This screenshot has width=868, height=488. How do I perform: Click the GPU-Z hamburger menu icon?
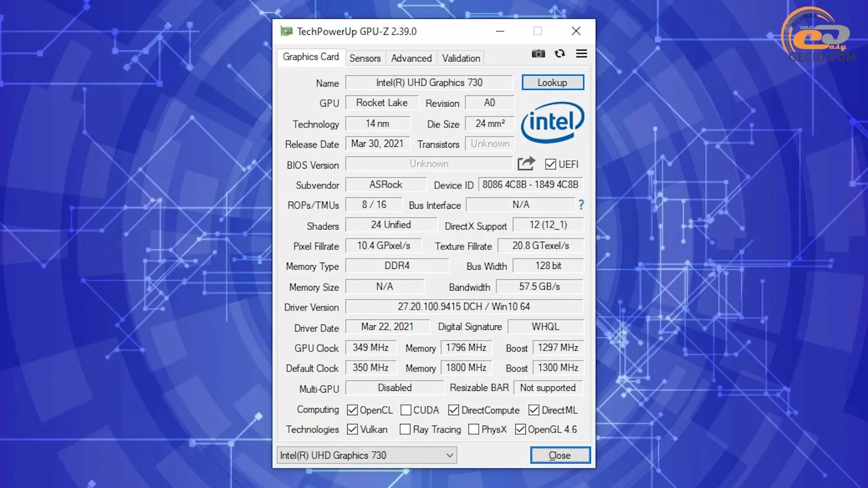(581, 54)
